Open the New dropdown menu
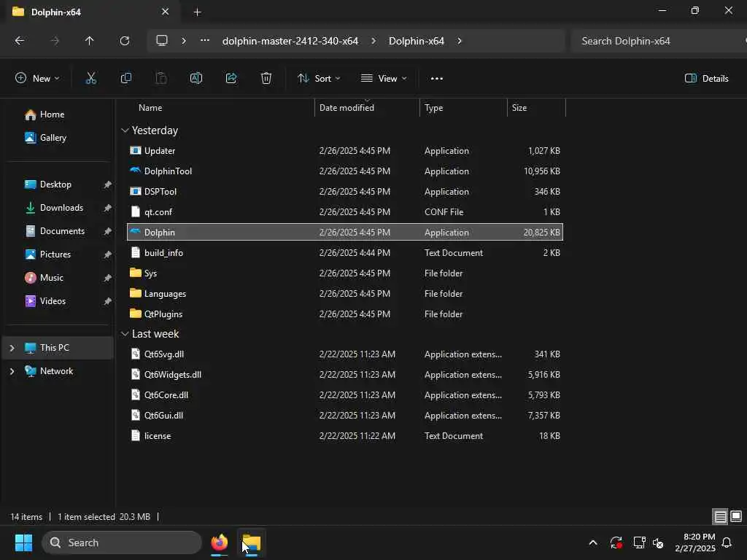This screenshot has height=560, width=747. 38,79
